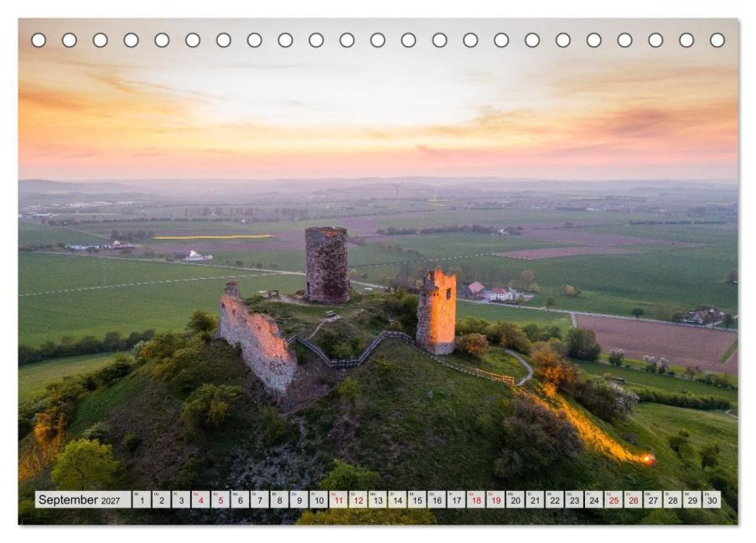Select day 8 in the date row
The width and height of the screenshot is (756, 543).
click(280, 499)
